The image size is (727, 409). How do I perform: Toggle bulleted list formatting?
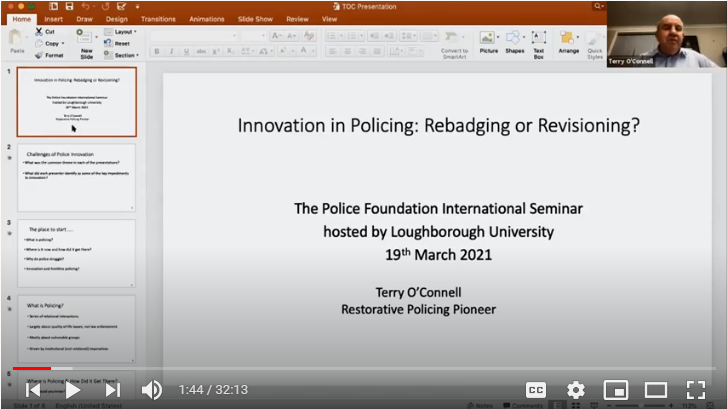coord(331,36)
